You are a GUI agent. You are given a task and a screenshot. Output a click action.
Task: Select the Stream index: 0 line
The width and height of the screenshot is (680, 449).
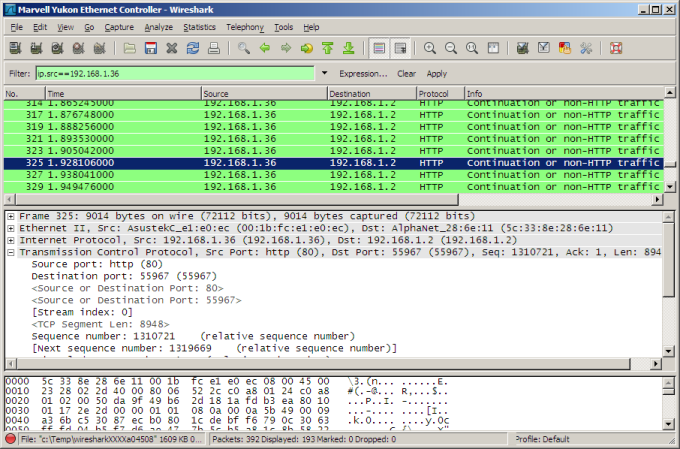click(82, 312)
